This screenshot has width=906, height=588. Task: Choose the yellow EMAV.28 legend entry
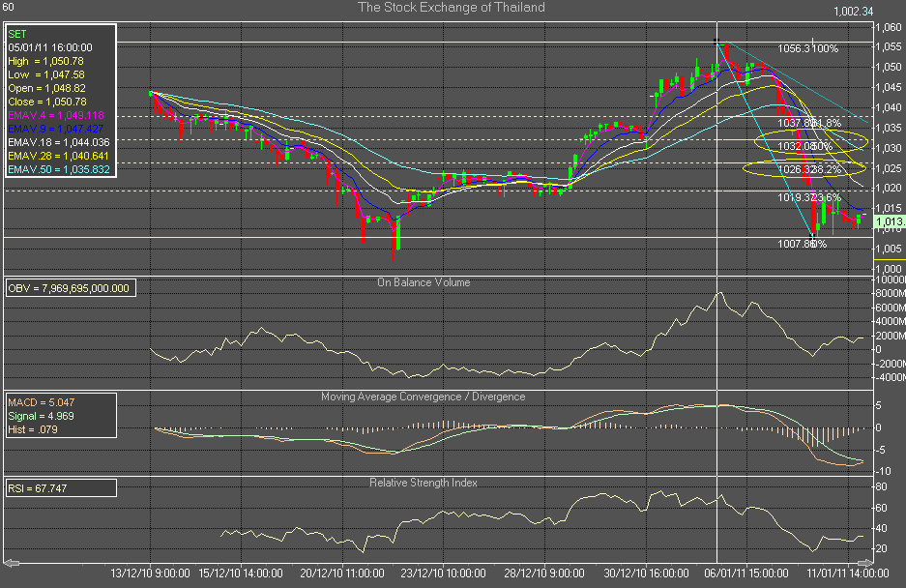[58, 156]
